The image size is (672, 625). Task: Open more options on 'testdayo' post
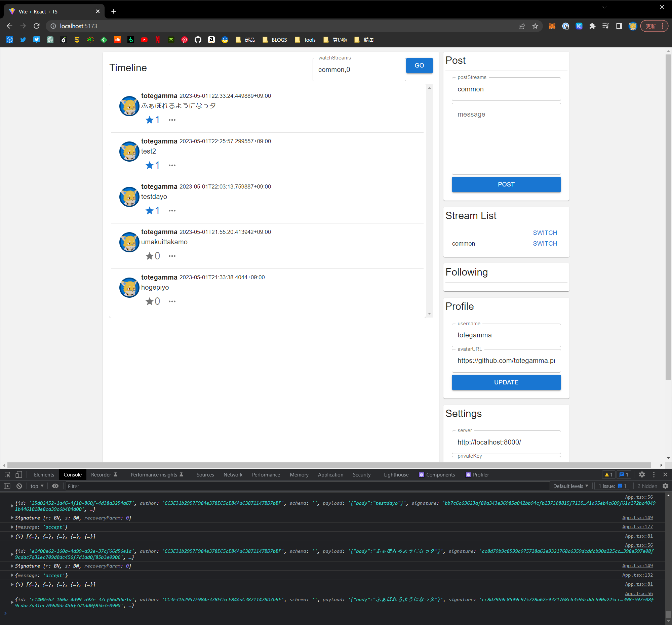click(172, 211)
